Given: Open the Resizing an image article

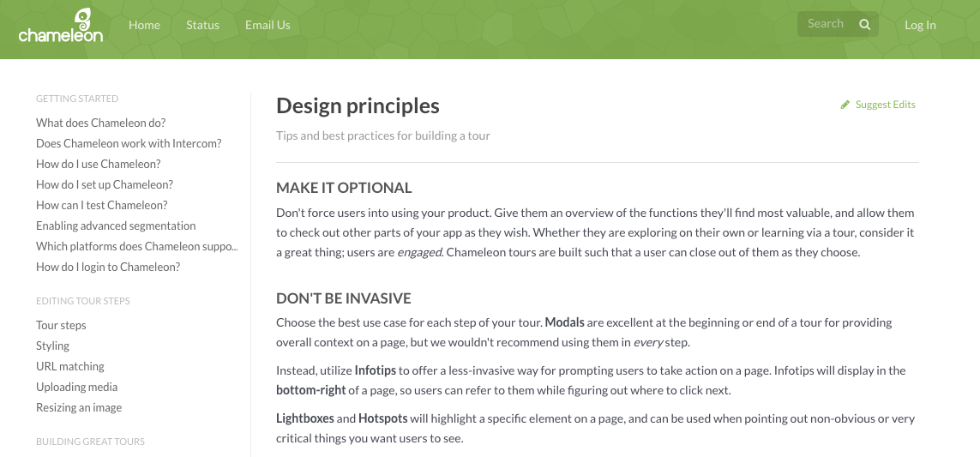Looking at the screenshot, I should [79, 407].
